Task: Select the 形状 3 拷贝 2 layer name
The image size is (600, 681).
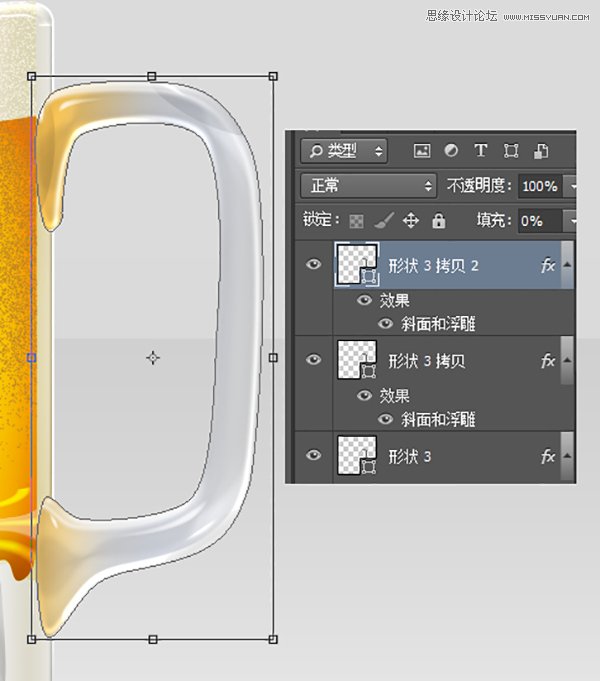Action: click(x=433, y=265)
